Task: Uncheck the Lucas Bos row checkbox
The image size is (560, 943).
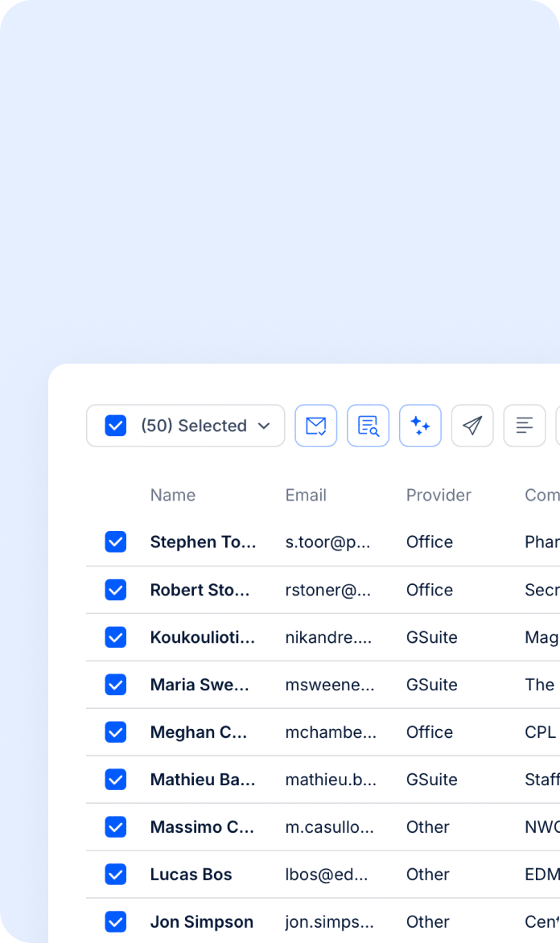Action: point(116,875)
